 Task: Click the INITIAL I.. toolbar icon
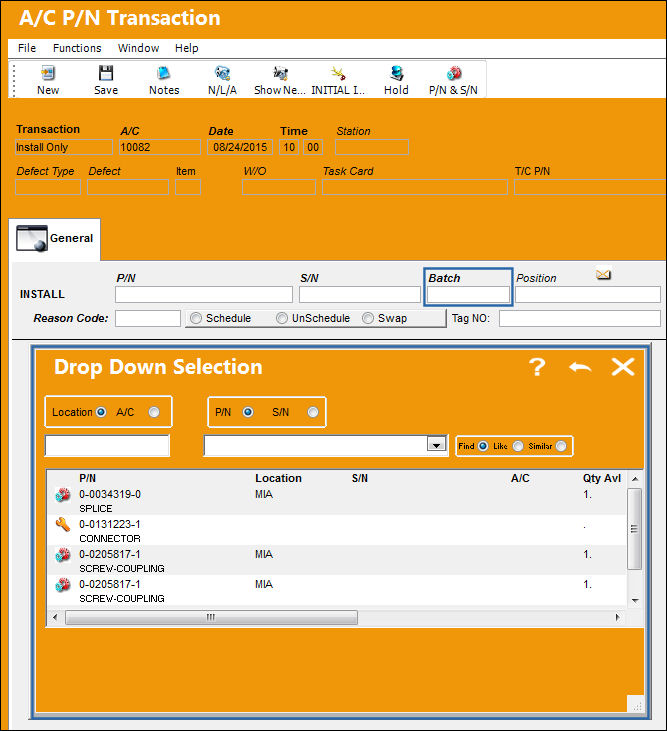338,74
